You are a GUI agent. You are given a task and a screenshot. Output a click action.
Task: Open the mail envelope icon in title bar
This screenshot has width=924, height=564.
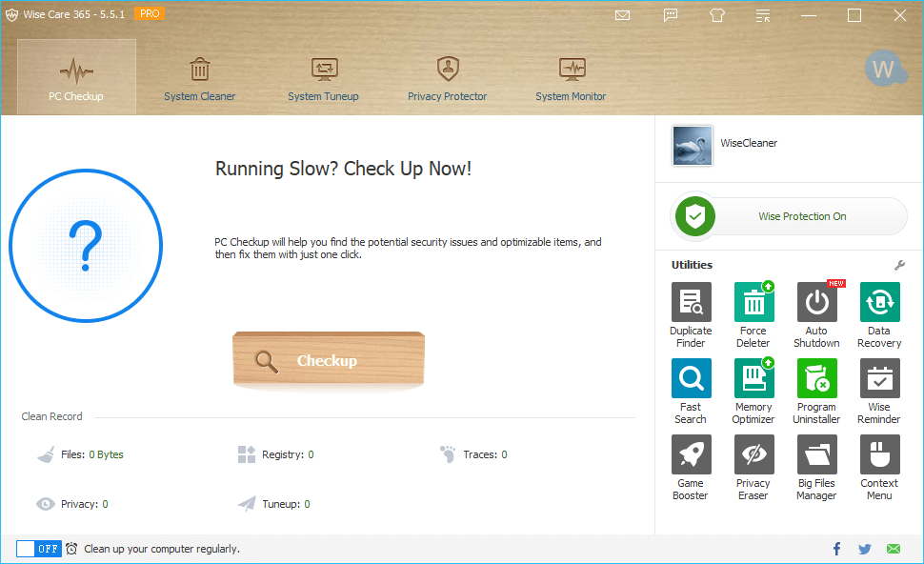coord(622,15)
